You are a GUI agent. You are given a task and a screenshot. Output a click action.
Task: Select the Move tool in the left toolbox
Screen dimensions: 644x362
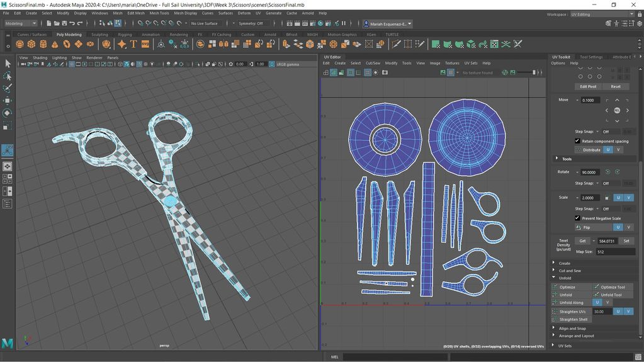coord(8,100)
